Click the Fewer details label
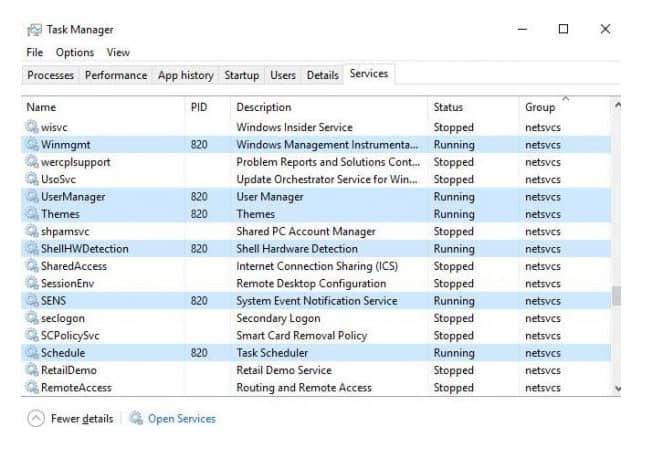 point(82,418)
